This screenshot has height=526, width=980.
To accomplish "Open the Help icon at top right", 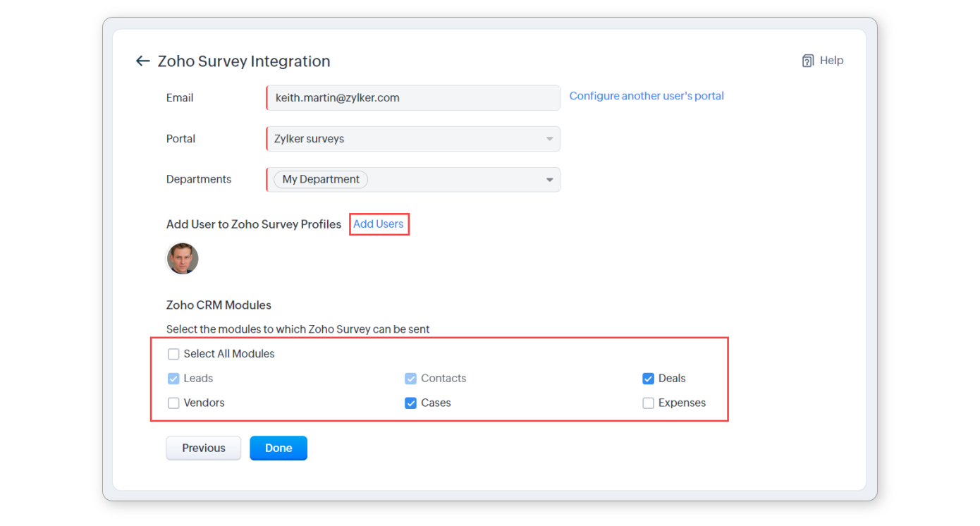I will (808, 61).
